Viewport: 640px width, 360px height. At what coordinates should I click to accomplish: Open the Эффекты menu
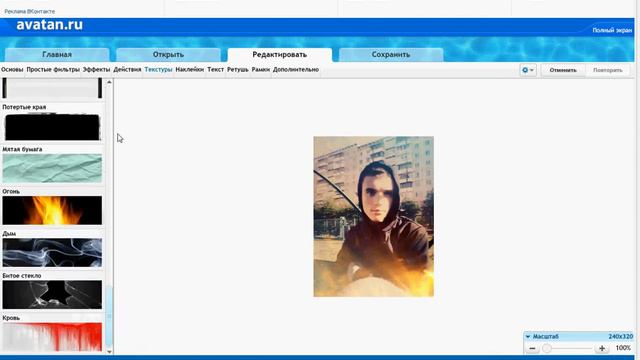[96, 70]
